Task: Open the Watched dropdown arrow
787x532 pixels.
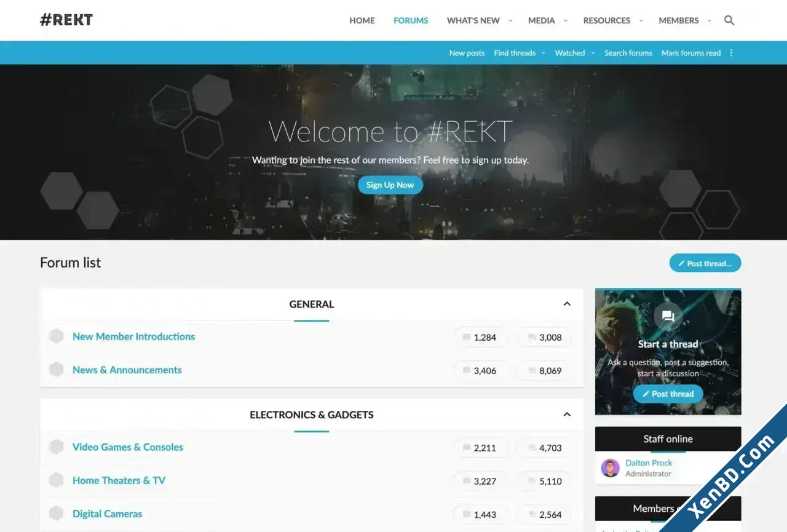Action: [x=593, y=54]
